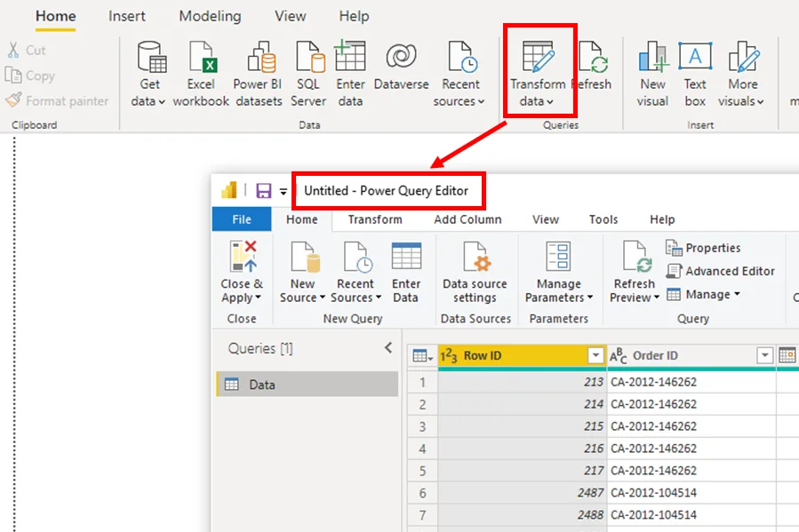Click the Dataverse swirl icon
The width and height of the screenshot is (799, 532).
[401, 55]
